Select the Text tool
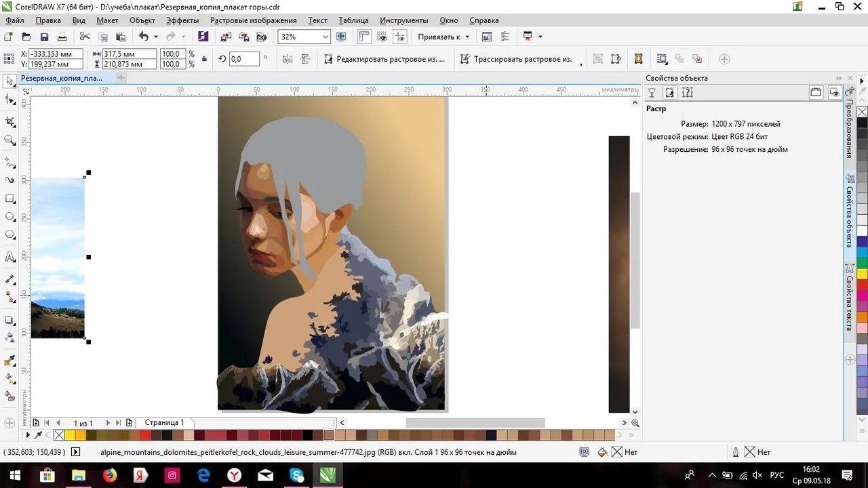 [x=9, y=258]
